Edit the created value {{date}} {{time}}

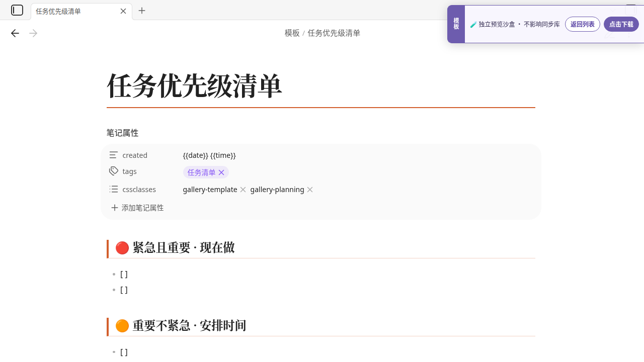209,155
